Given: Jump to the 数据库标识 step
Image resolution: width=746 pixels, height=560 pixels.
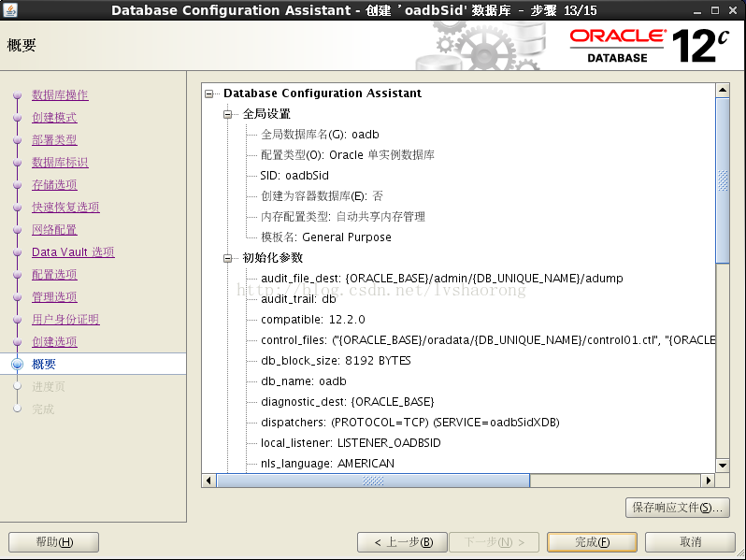Looking at the screenshot, I should coord(60,163).
